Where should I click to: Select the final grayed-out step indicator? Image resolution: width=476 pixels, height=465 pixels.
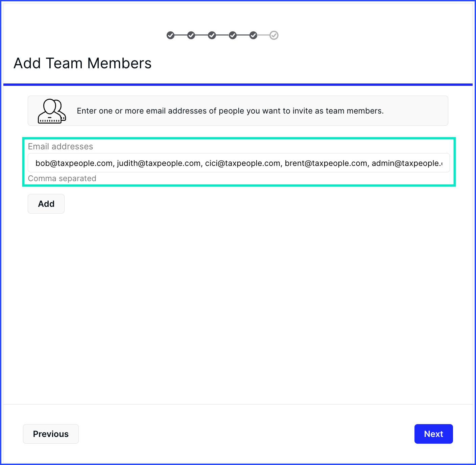point(274,35)
